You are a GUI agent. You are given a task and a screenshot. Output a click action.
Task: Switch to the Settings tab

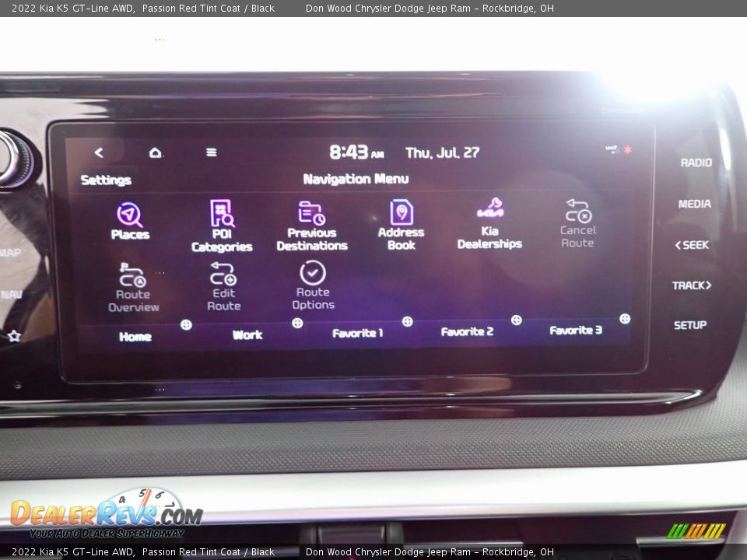tap(107, 180)
